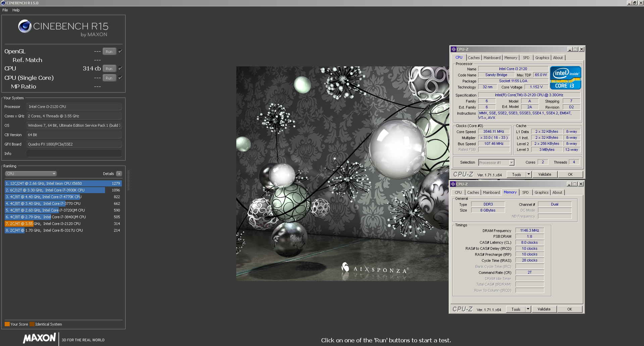Click Tools button in lower CPU-Z window
644x346 pixels.
tap(516, 309)
